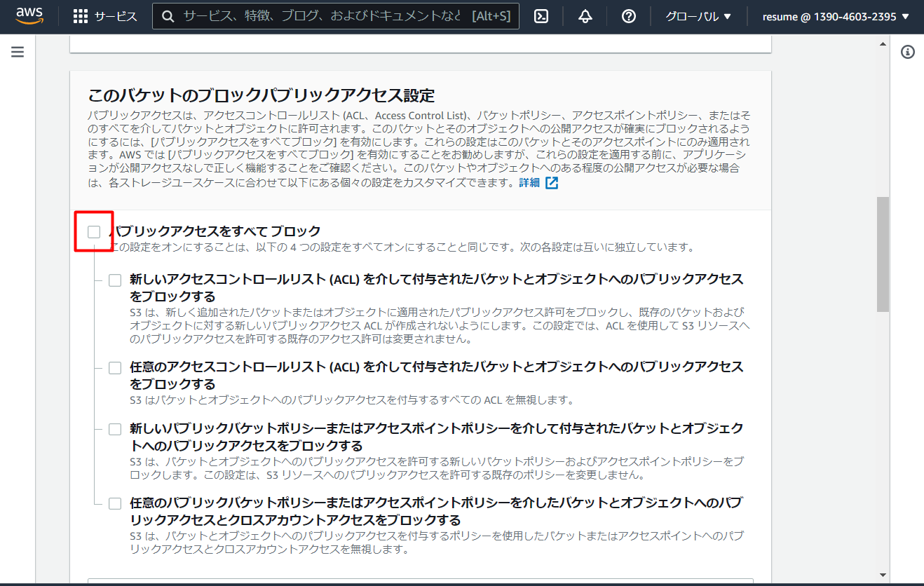Click the scrollbar up arrow

(x=883, y=43)
